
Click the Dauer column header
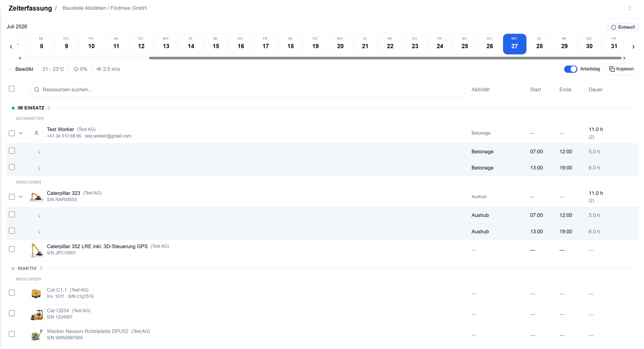[596, 89]
